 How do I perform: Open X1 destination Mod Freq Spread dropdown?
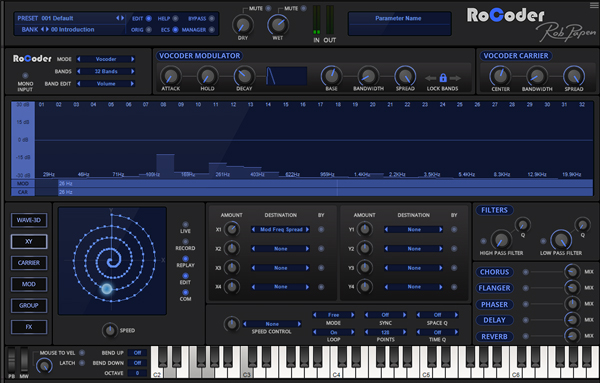(x=280, y=230)
